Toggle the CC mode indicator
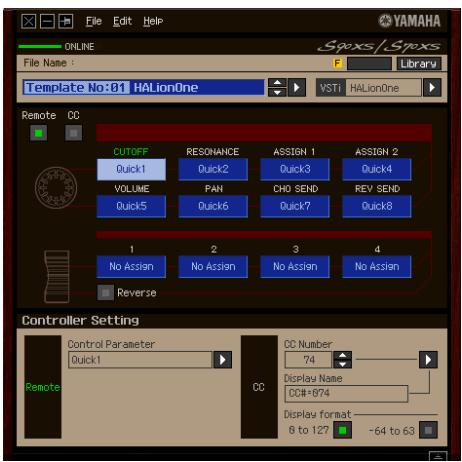The height and width of the screenshot is (462, 462). pyautogui.click(x=73, y=133)
